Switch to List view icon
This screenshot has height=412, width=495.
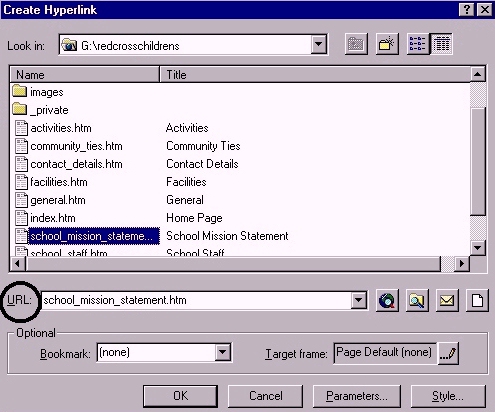418,44
